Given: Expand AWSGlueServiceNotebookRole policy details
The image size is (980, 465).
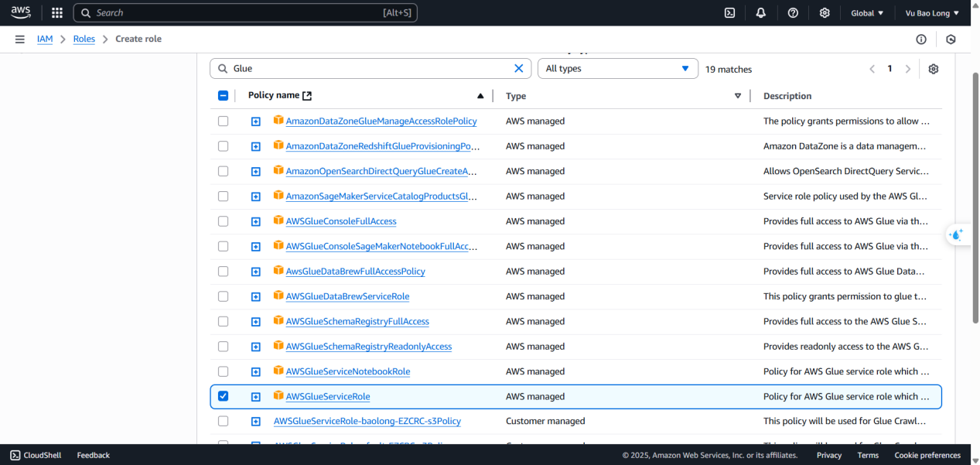Looking at the screenshot, I should [256, 371].
